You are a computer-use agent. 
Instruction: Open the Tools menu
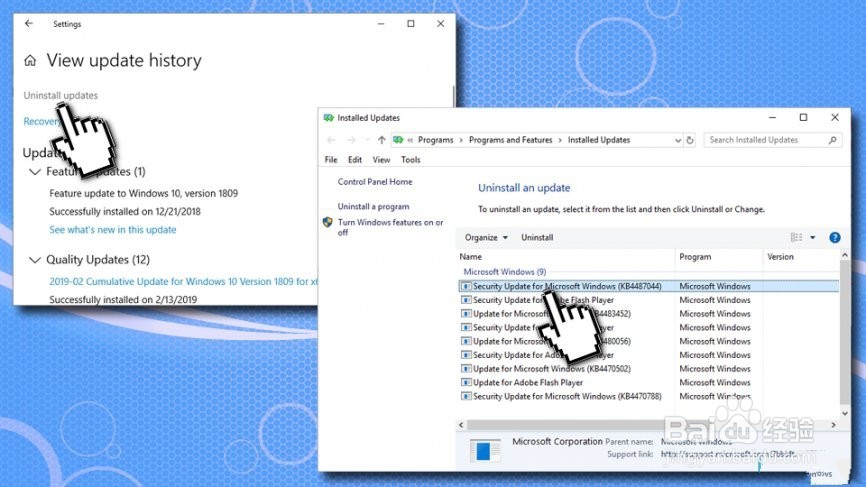click(x=410, y=160)
